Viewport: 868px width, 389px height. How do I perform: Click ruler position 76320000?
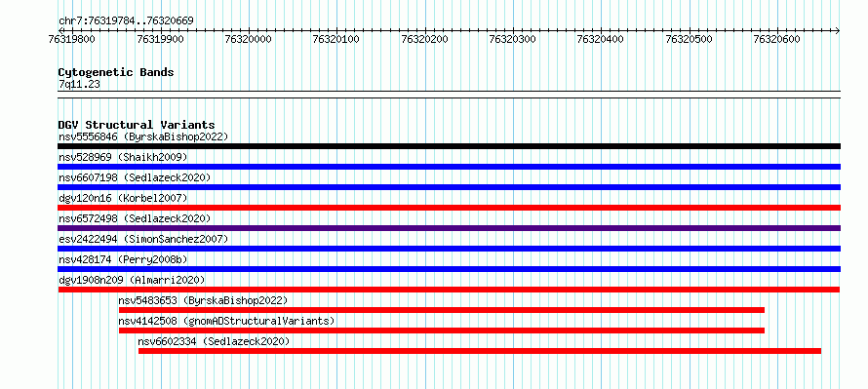(x=249, y=39)
